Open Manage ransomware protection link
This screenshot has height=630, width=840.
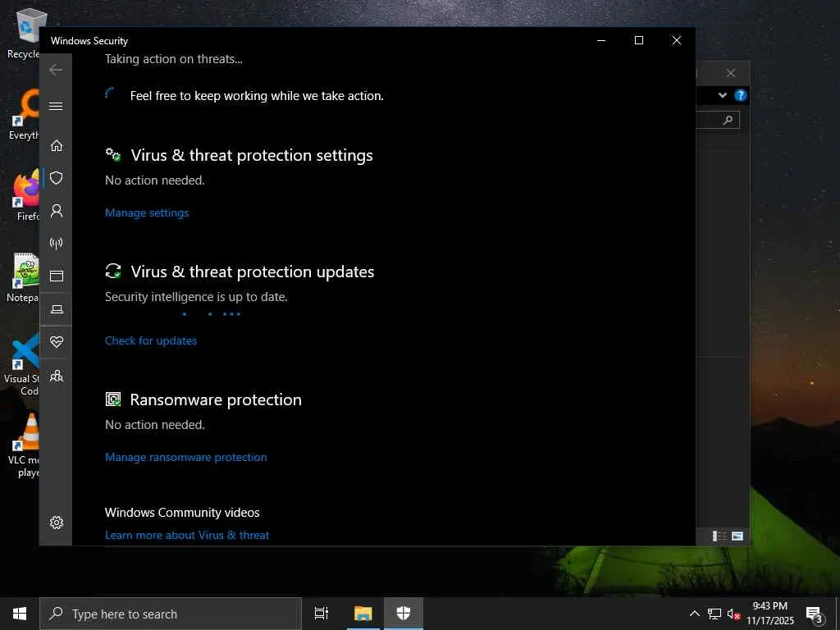[186, 457]
